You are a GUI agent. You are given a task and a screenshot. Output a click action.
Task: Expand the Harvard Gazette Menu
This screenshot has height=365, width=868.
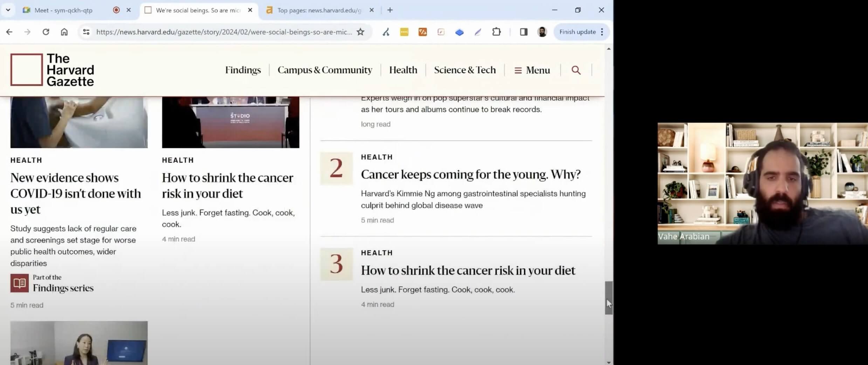click(x=532, y=70)
